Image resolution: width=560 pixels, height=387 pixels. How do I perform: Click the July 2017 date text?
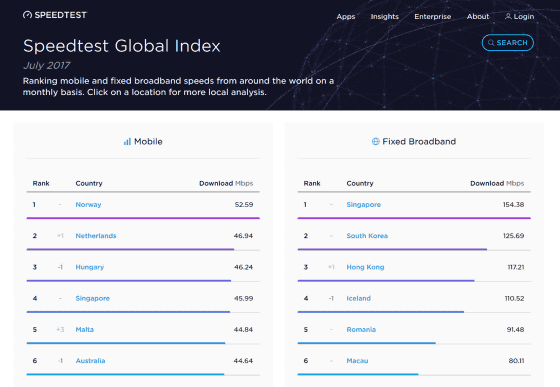tap(46, 65)
